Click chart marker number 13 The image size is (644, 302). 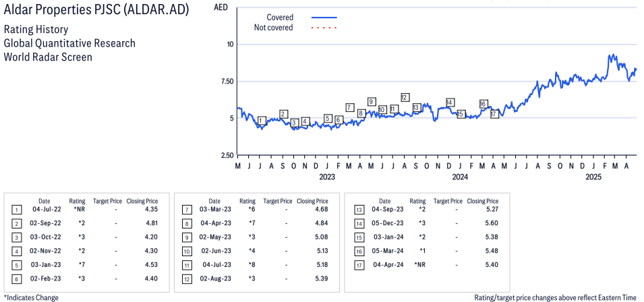tap(417, 107)
